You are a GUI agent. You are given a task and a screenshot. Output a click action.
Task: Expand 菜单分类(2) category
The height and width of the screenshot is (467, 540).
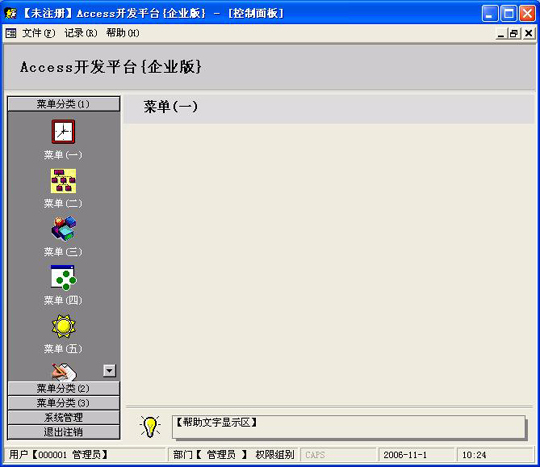click(x=64, y=388)
